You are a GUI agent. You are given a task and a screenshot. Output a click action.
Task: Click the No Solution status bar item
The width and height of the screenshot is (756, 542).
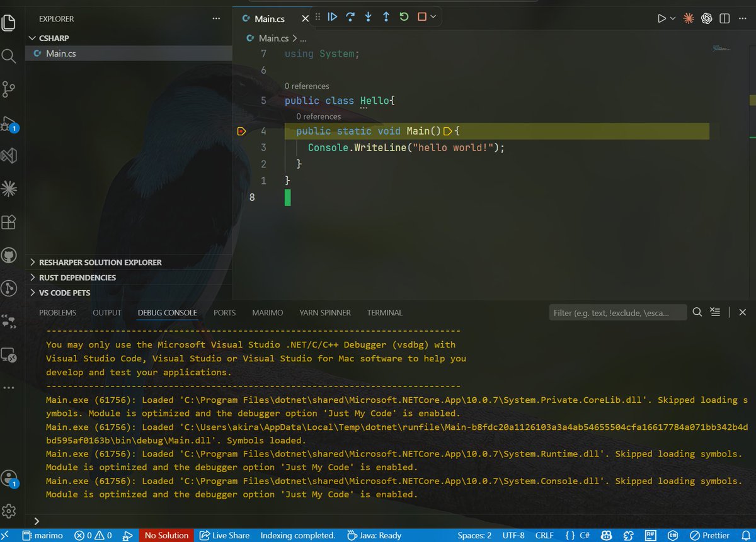pos(166,535)
